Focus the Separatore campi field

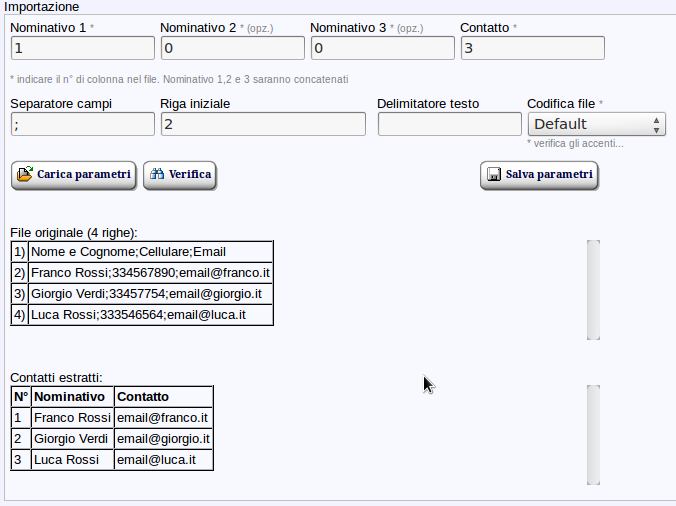coord(82,124)
